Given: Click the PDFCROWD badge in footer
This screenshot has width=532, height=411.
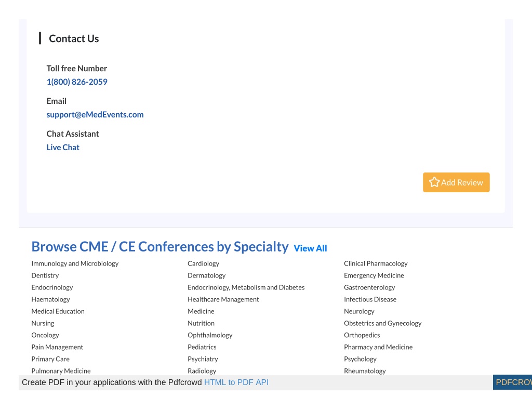Looking at the screenshot, I should pos(512,382).
